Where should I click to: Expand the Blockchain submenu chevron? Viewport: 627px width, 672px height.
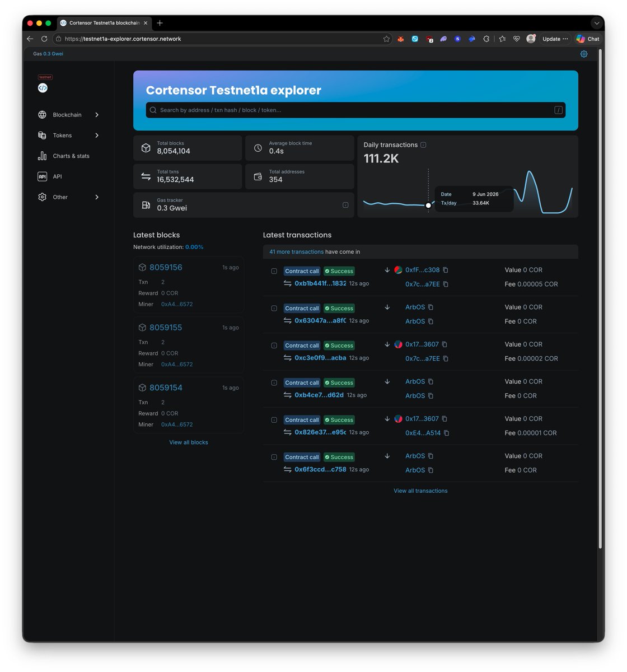pyautogui.click(x=97, y=115)
